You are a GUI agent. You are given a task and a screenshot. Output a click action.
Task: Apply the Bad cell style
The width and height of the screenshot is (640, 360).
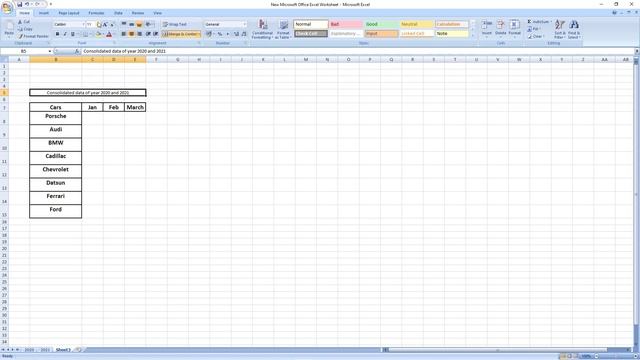[346, 24]
